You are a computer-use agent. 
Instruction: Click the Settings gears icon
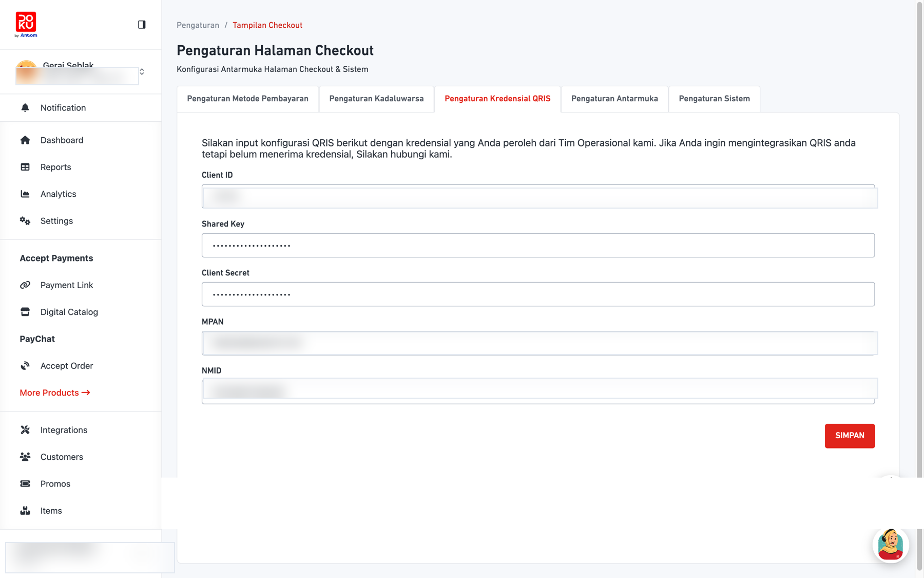tap(25, 221)
